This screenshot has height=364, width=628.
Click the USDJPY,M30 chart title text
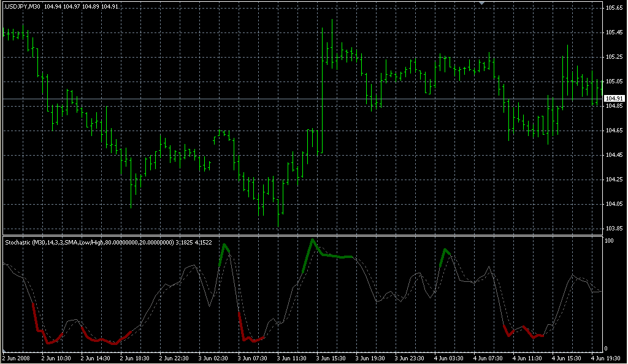coord(23,6)
